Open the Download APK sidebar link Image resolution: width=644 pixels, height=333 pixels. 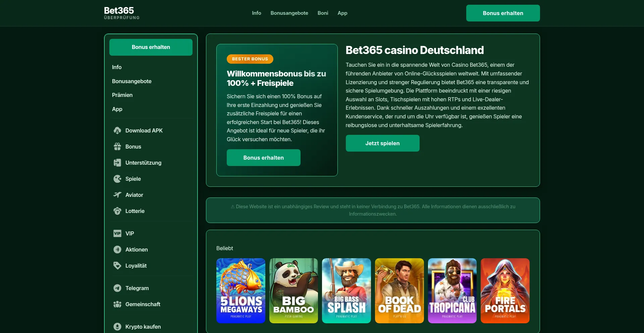pyautogui.click(x=151, y=130)
